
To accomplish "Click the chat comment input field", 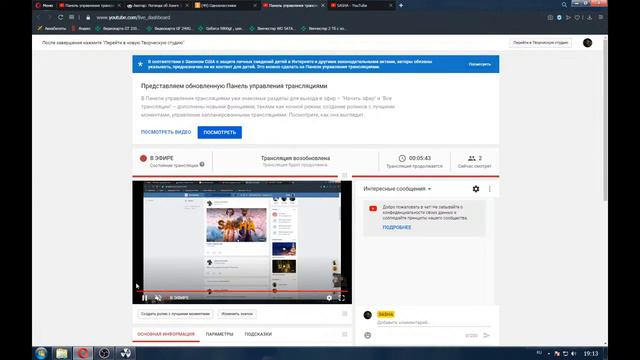I will click(433, 322).
